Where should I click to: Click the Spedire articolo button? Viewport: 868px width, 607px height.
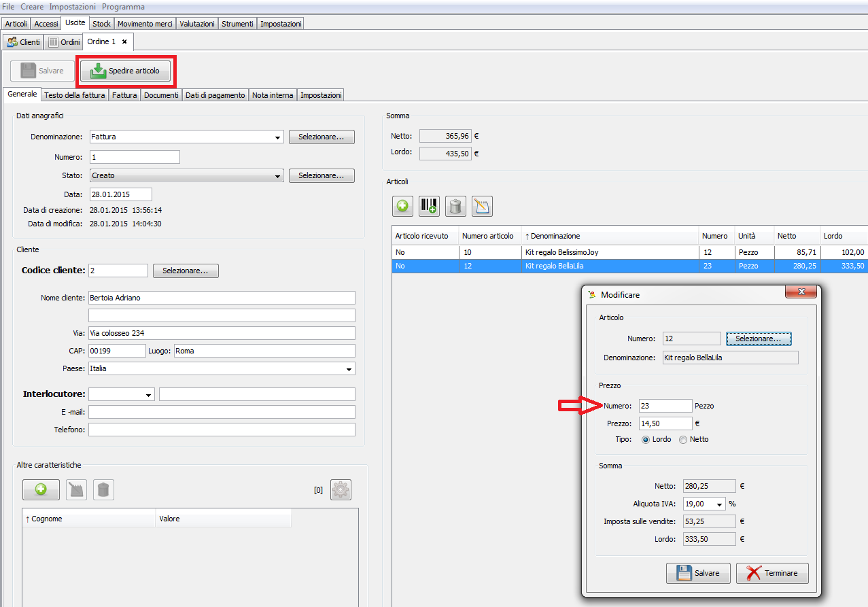click(x=126, y=71)
